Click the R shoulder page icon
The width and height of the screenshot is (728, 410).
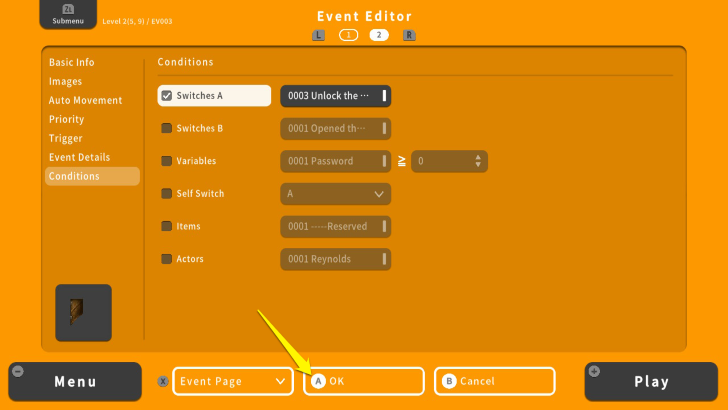click(409, 35)
